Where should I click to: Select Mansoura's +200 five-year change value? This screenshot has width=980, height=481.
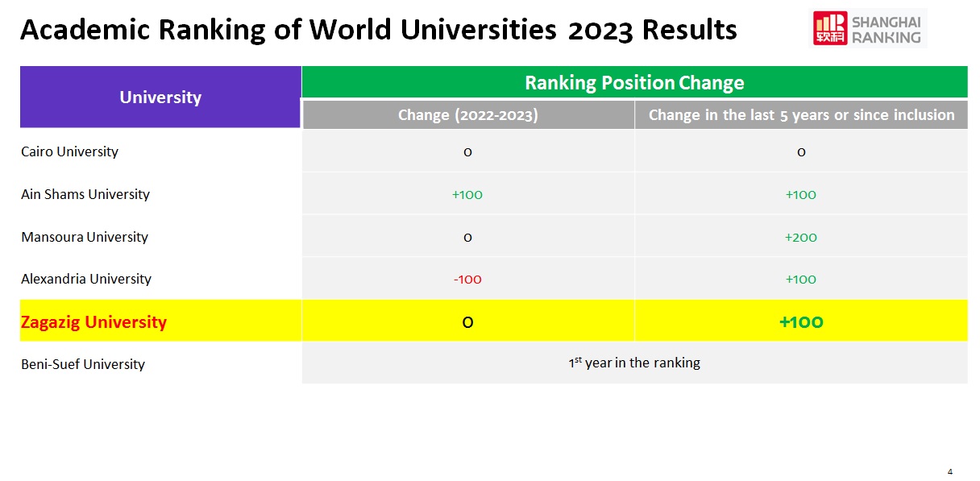click(801, 237)
